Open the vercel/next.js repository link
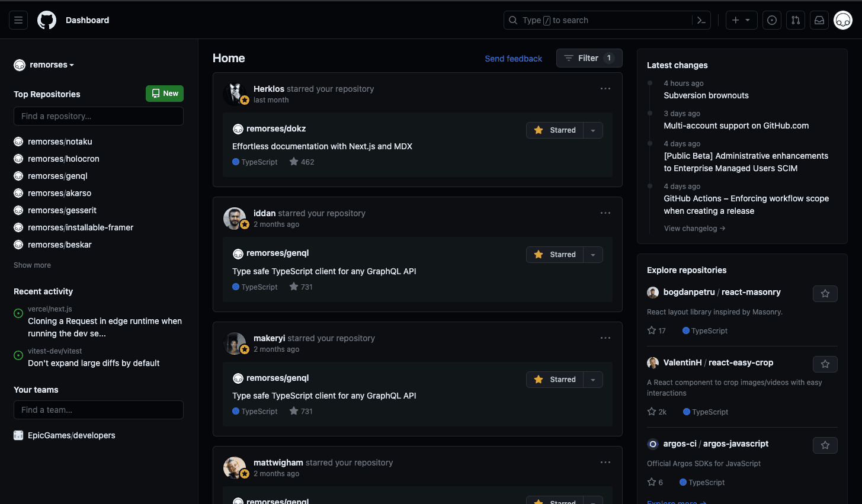Screen dimensions: 862x504 tap(50, 309)
